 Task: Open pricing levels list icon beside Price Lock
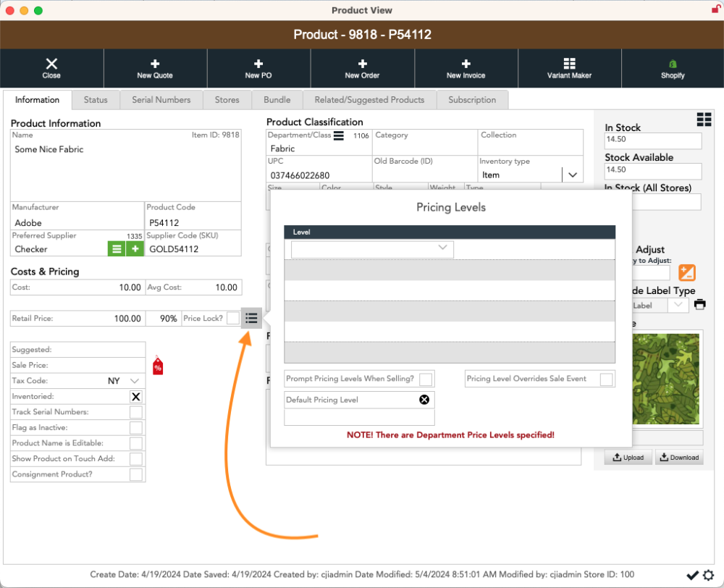point(251,318)
